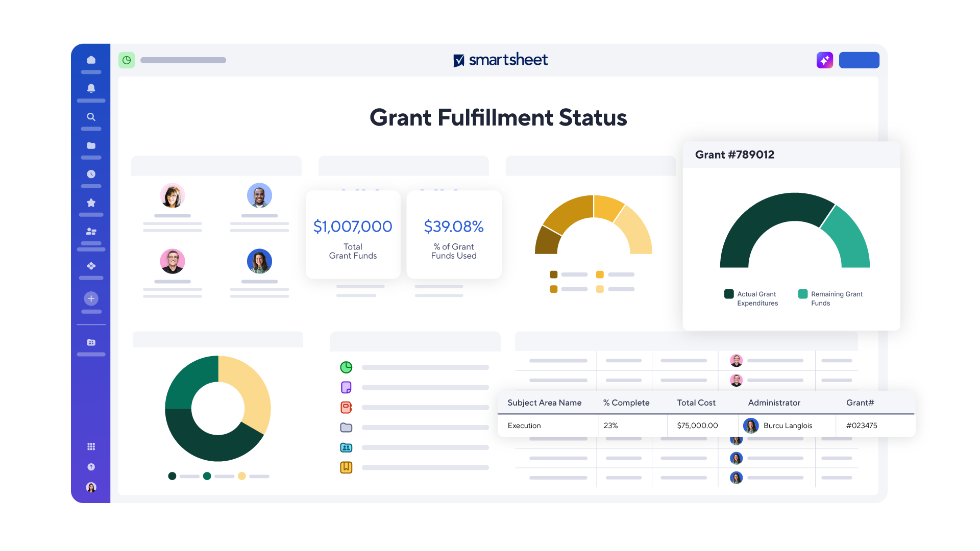Click the Total Cost column header
This screenshot has width=980, height=551.
[696, 403]
